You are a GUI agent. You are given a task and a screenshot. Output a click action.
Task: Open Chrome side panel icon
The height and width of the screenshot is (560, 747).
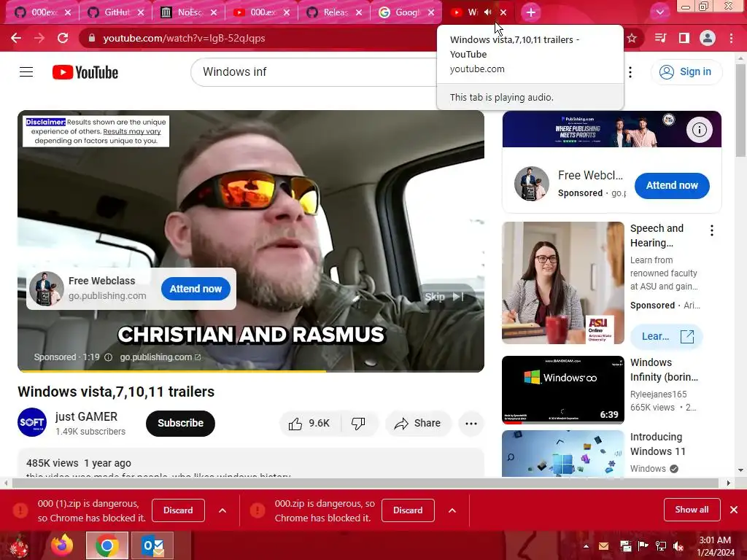[684, 38]
